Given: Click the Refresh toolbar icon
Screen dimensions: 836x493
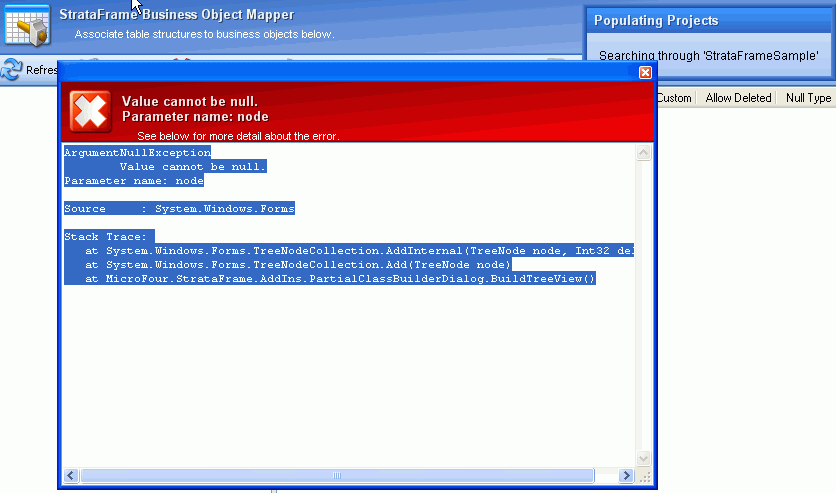Looking at the screenshot, I should (x=12, y=70).
